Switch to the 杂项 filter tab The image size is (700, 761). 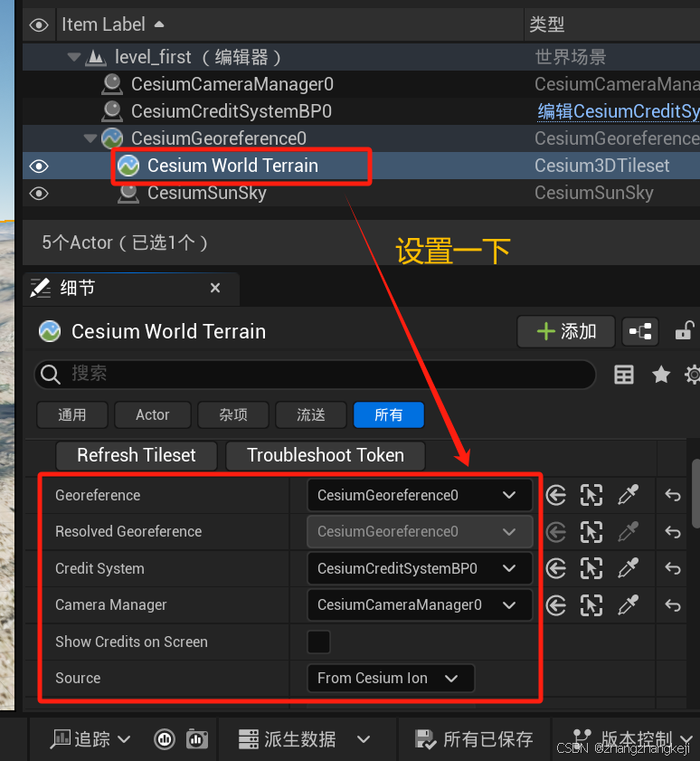click(233, 415)
